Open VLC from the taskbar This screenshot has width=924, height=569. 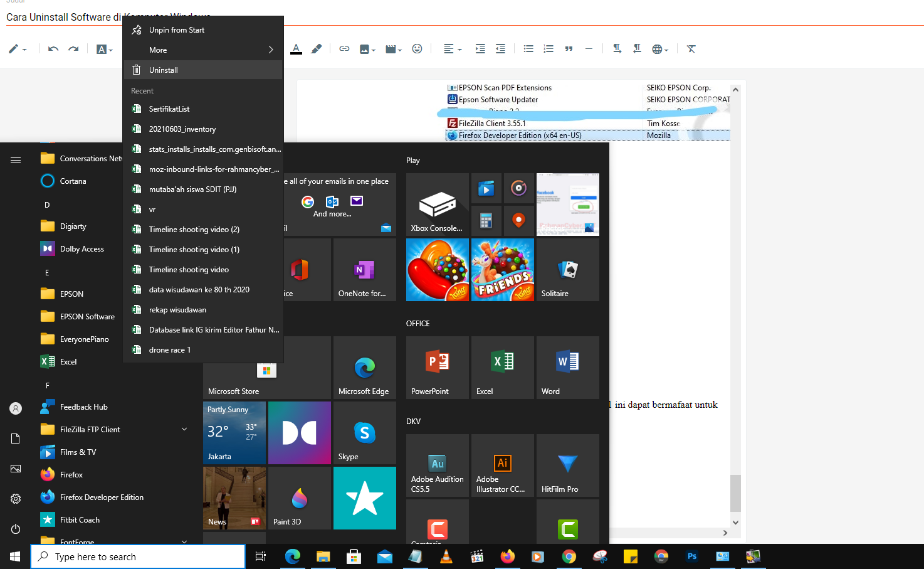(x=446, y=556)
